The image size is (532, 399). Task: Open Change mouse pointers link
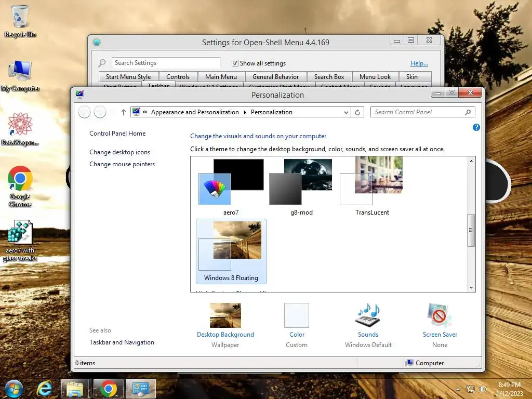tap(122, 164)
